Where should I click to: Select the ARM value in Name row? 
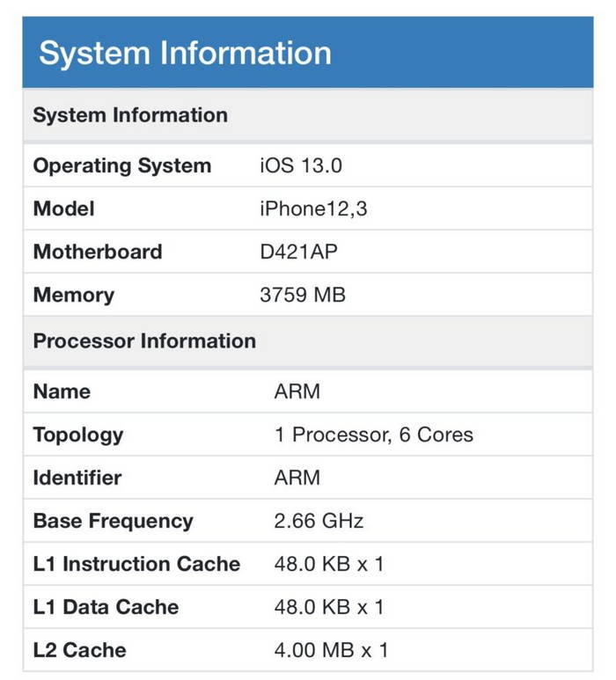click(x=297, y=391)
